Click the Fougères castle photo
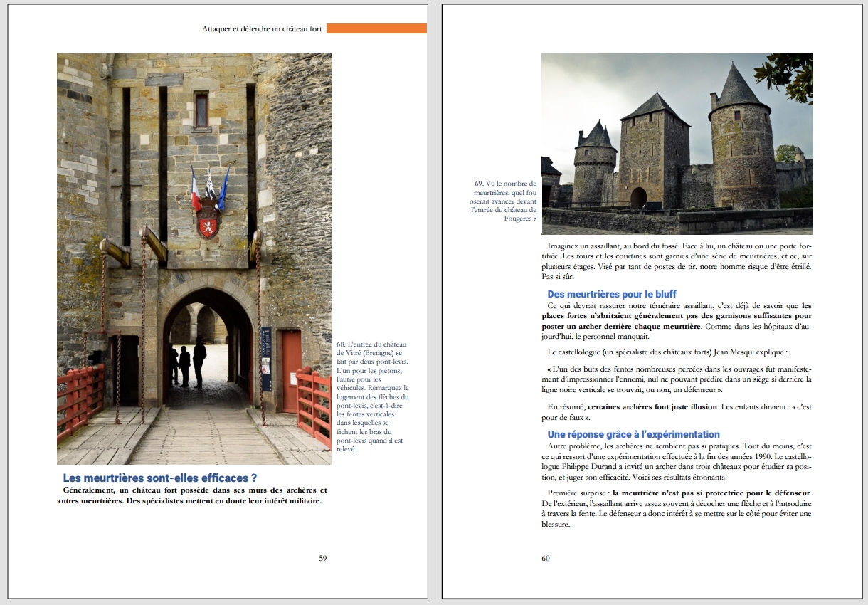This screenshot has width=868, height=605. [677, 144]
